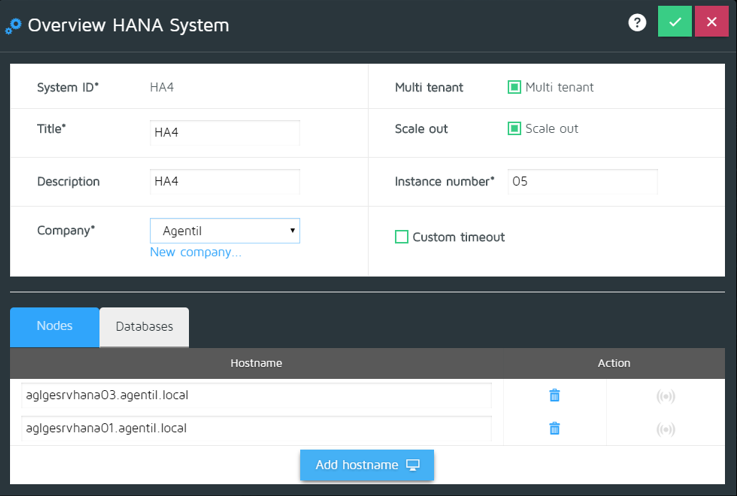
Task: Select the Nodes tab
Action: pos(54,327)
